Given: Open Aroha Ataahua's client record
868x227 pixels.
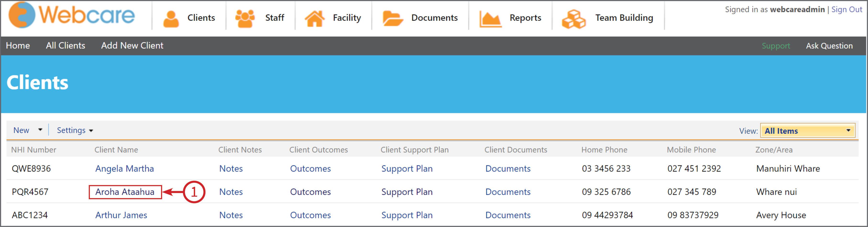Looking at the screenshot, I should [x=125, y=192].
